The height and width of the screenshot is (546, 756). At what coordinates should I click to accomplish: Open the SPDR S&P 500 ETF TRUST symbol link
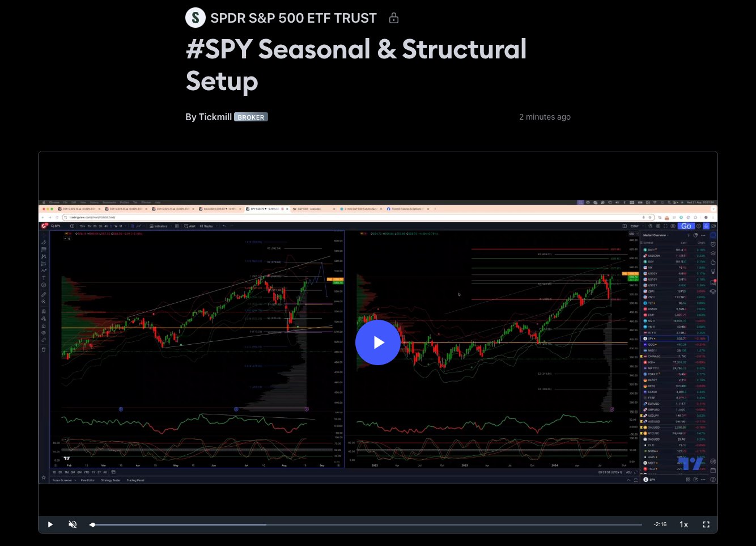[x=293, y=18]
